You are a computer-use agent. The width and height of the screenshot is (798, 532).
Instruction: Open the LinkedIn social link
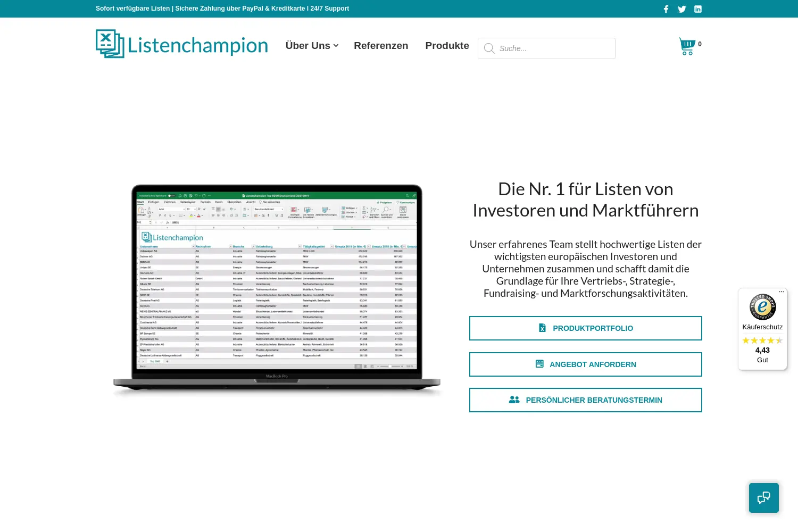click(698, 9)
